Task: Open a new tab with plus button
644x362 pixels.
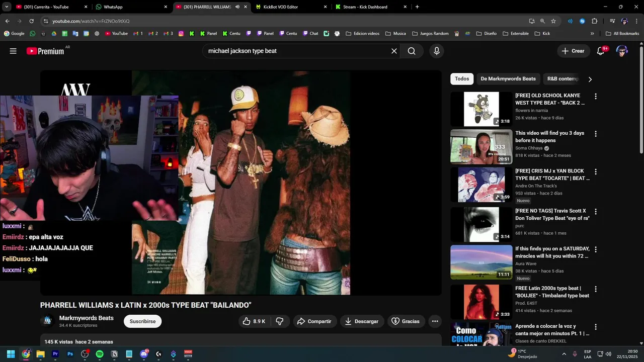Action: [x=417, y=7]
